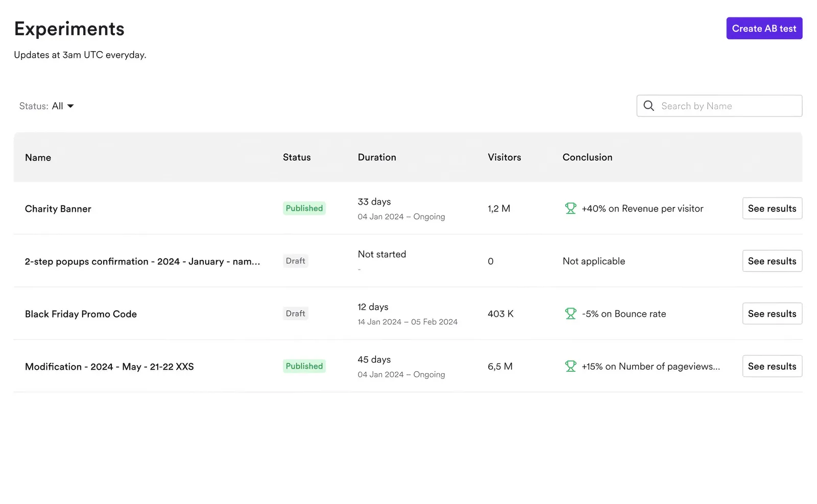Click the Conclusion column header

click(587, 157)
